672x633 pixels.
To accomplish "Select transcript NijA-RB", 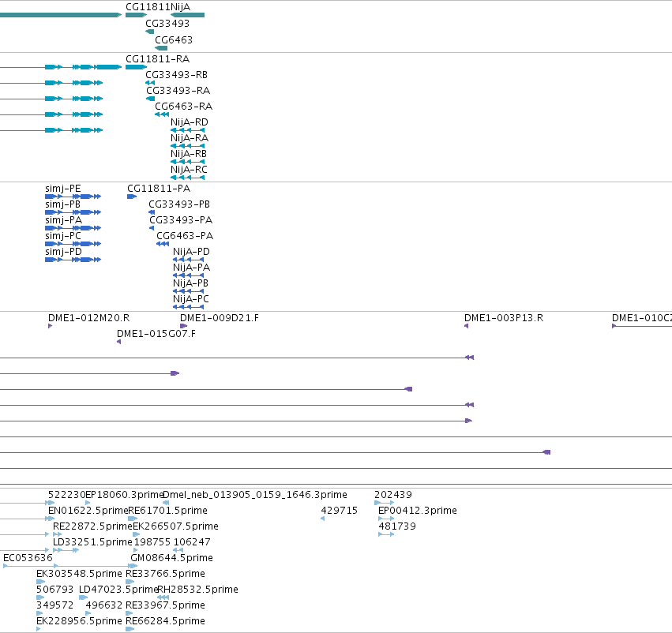I will pos(189,153).
